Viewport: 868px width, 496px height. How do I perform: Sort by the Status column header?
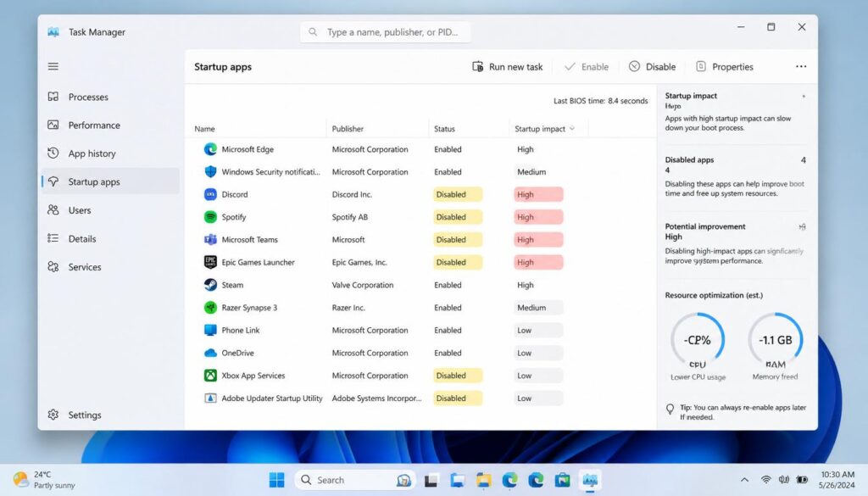[x=444, y=128]
